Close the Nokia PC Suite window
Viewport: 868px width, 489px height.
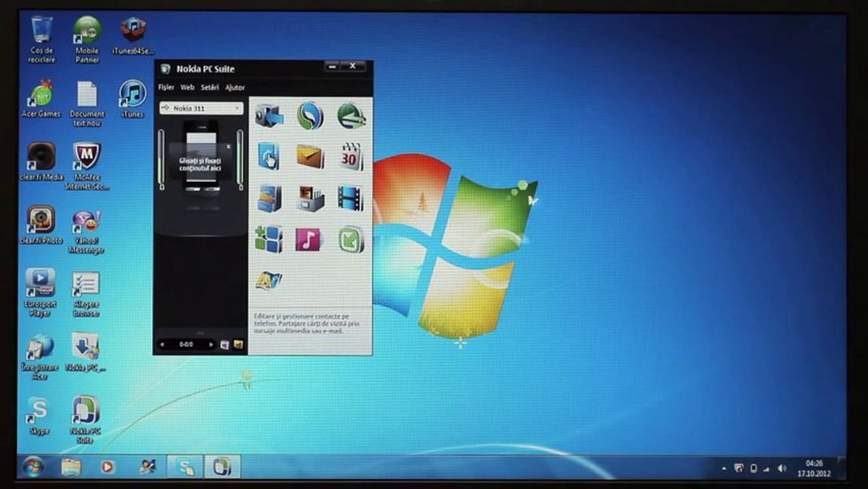[353, 67]
